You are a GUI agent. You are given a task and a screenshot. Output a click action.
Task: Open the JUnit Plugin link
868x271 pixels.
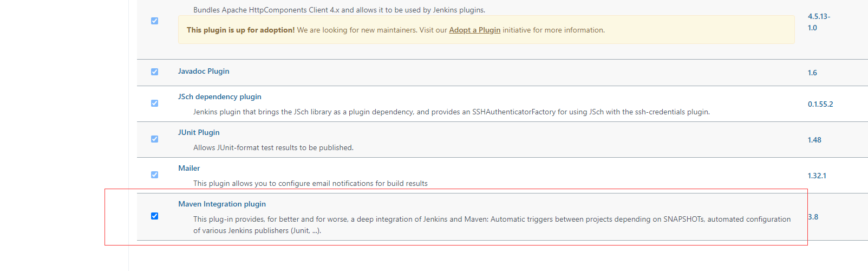199,132
